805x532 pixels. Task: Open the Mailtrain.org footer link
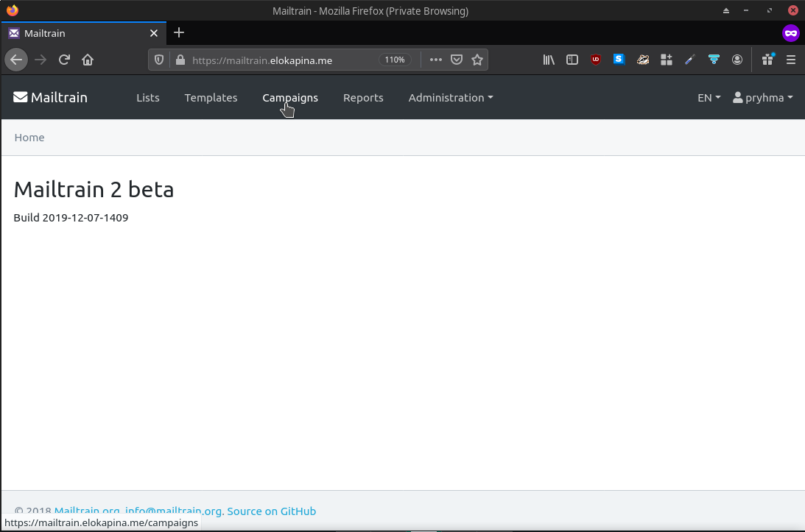tap(87, 511)
